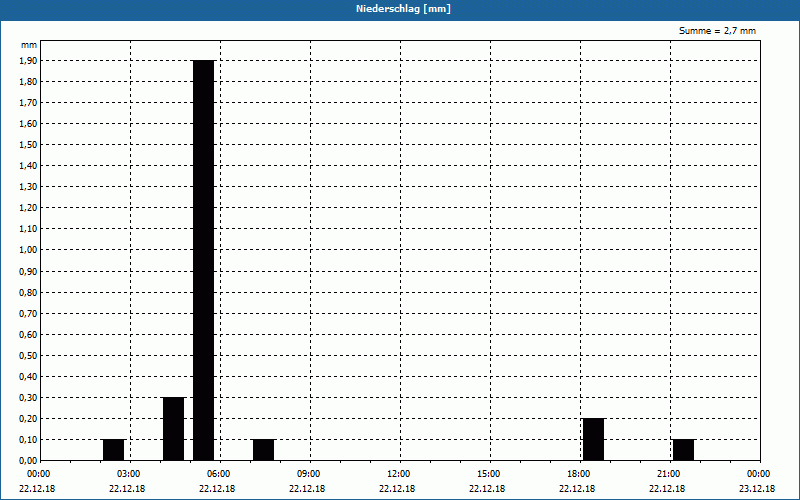Click the 06:00 time axis label

[219, 474]
